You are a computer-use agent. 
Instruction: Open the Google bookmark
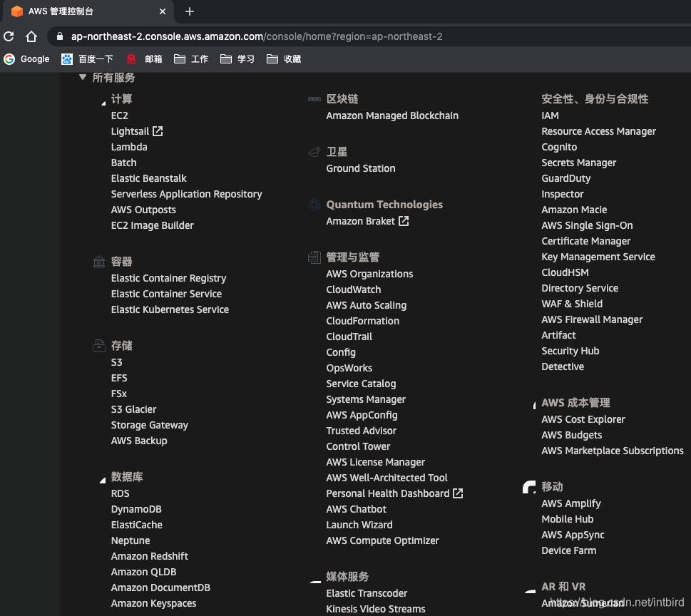coord(26,59)
